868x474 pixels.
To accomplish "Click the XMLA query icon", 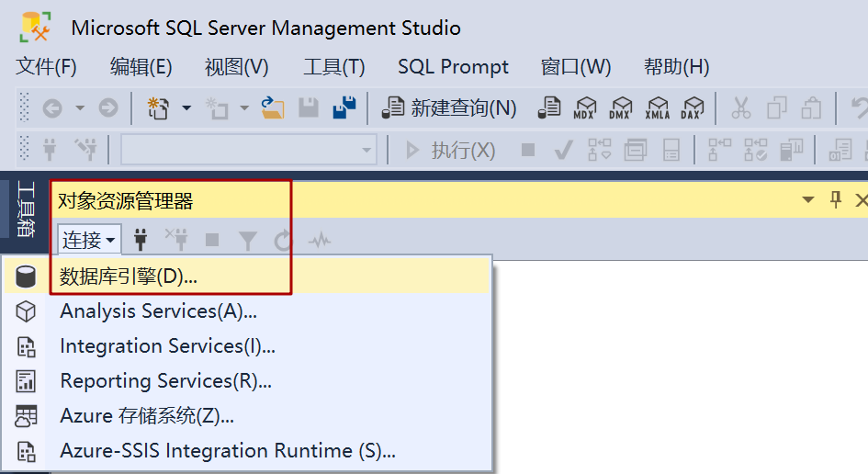I will coord(657,108).
